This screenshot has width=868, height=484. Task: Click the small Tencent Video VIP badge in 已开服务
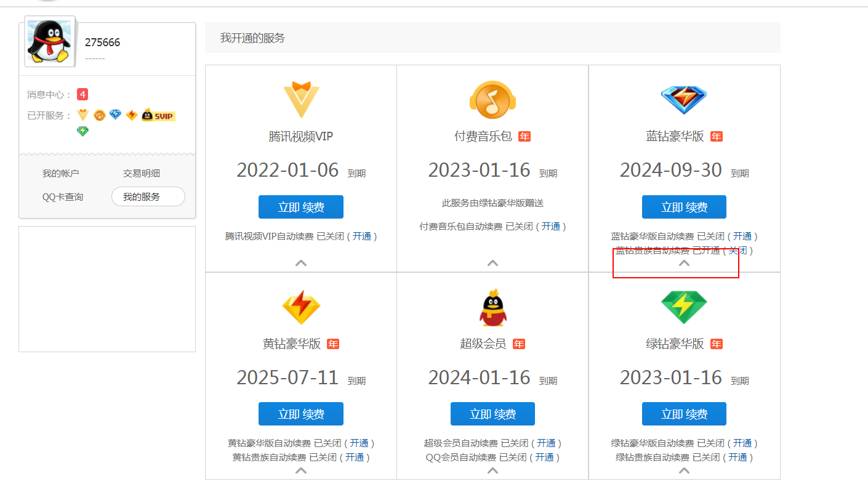83,115
